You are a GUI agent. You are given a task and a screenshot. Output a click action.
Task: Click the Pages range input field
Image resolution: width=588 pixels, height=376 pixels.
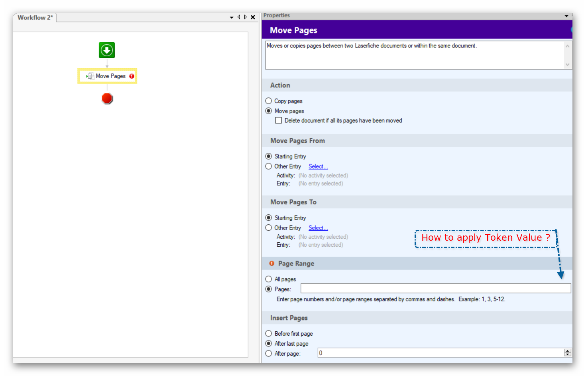(435, 289)
